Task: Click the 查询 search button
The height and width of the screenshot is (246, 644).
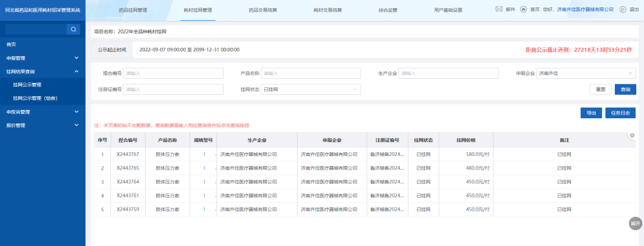Action: pos(625,90)
